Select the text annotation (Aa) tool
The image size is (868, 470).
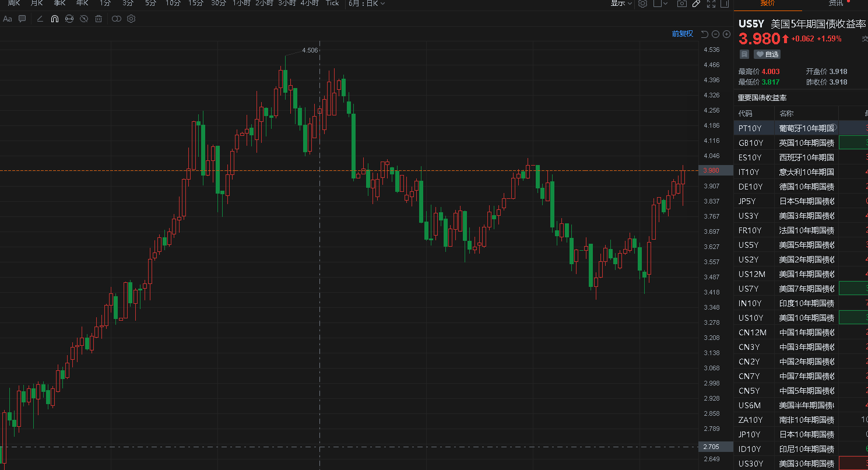[8, 19]
